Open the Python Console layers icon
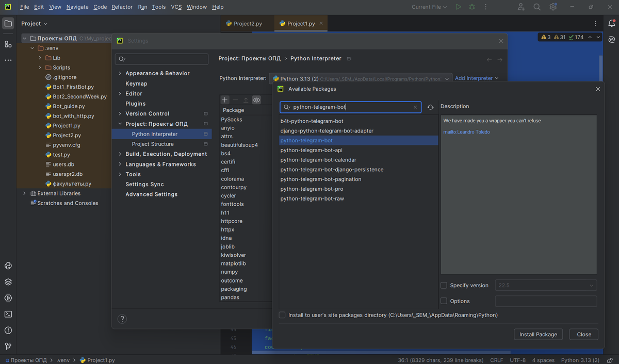 [x=8, y=282]
